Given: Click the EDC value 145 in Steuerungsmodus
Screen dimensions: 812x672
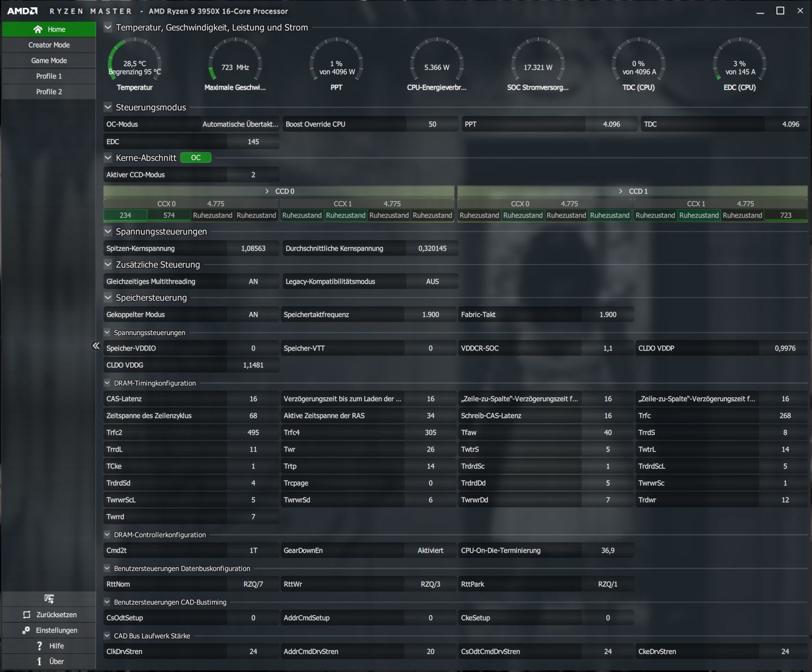Looking at the screenshot, I should pos(253,142).
